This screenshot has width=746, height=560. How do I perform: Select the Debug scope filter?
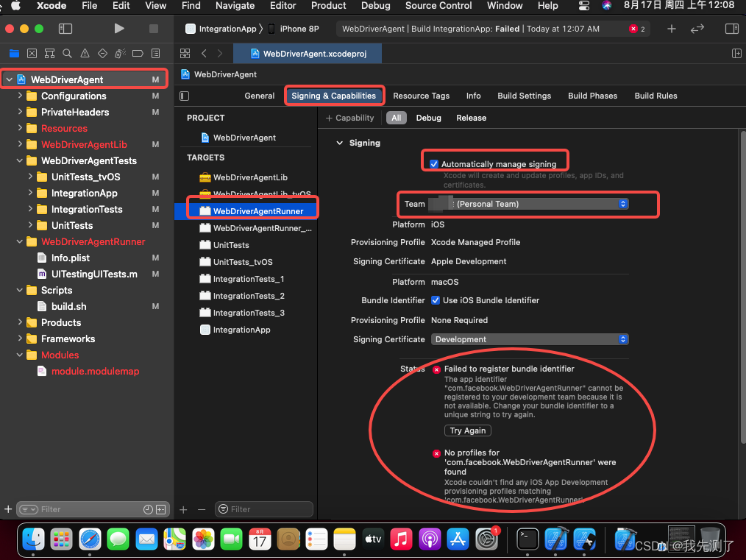tap(431, 118)
